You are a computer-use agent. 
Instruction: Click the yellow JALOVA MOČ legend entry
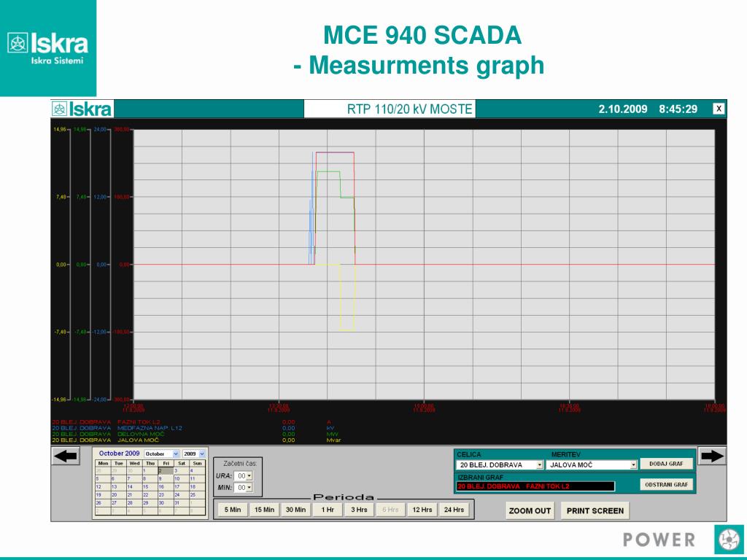pyautogui.click(x=138, y=440)
